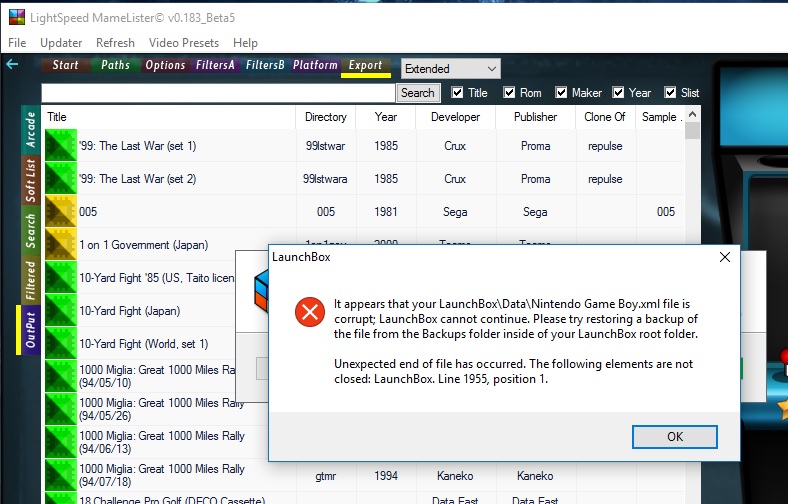The image size is (788, 504).
Task: Click green icon for 10-Yard Fight (World, set 1)
Action: coord(61,344)
